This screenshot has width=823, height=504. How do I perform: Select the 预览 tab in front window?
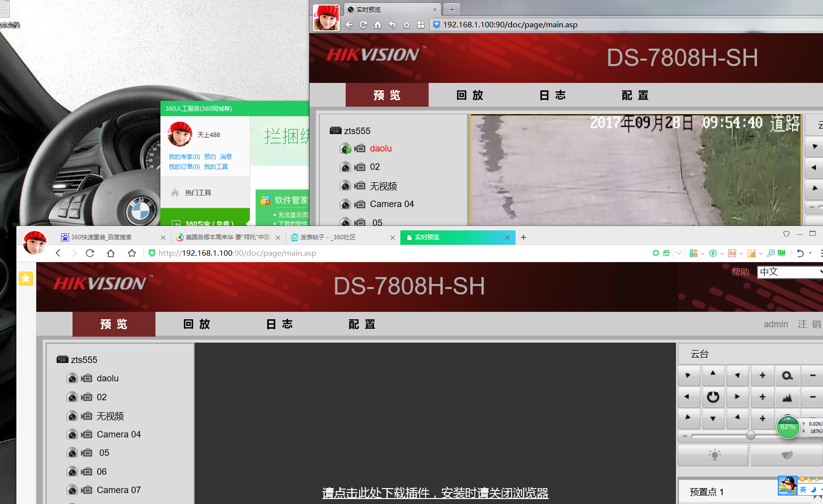click(114, 324)
